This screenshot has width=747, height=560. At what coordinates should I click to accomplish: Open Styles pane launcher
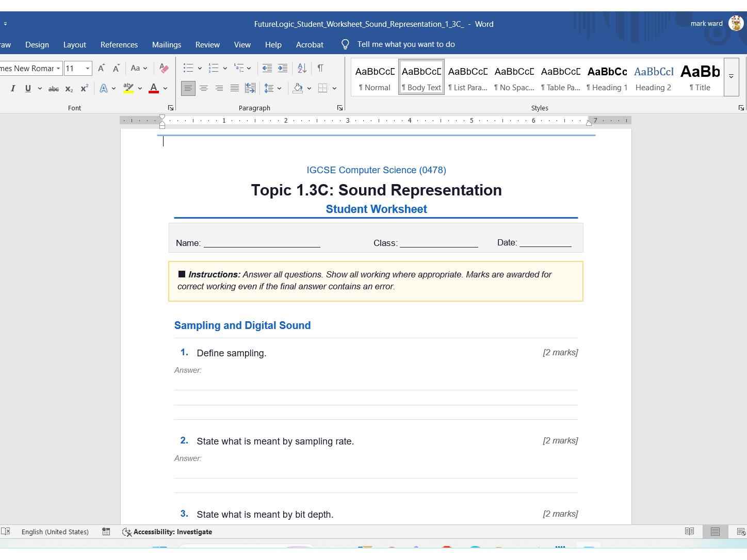pos(741,108)
